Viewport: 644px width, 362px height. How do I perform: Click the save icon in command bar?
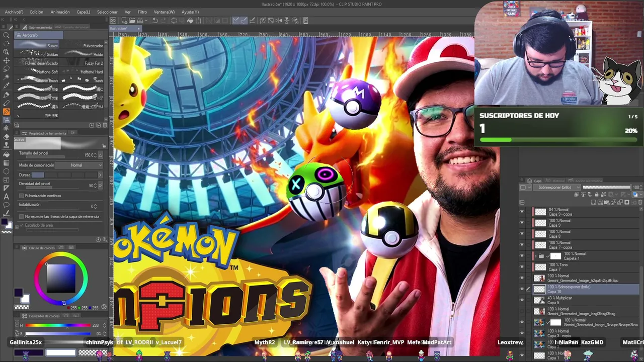(140, 21)
